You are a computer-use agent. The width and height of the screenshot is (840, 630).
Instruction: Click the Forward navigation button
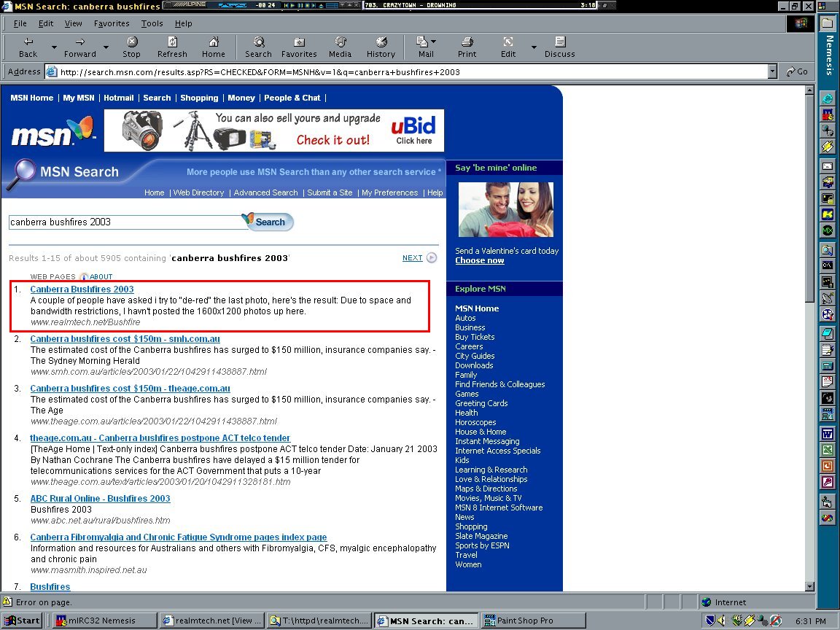click(x=79, y=47)
